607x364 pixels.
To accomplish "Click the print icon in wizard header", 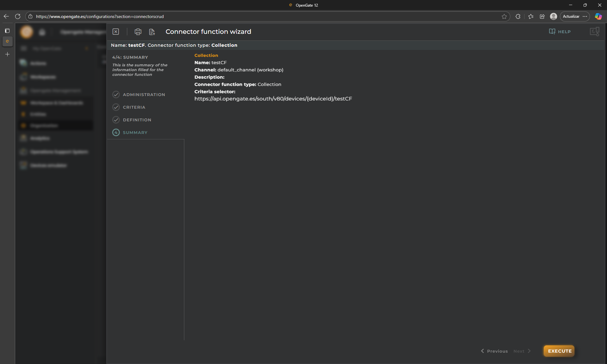I will point(138,32).
